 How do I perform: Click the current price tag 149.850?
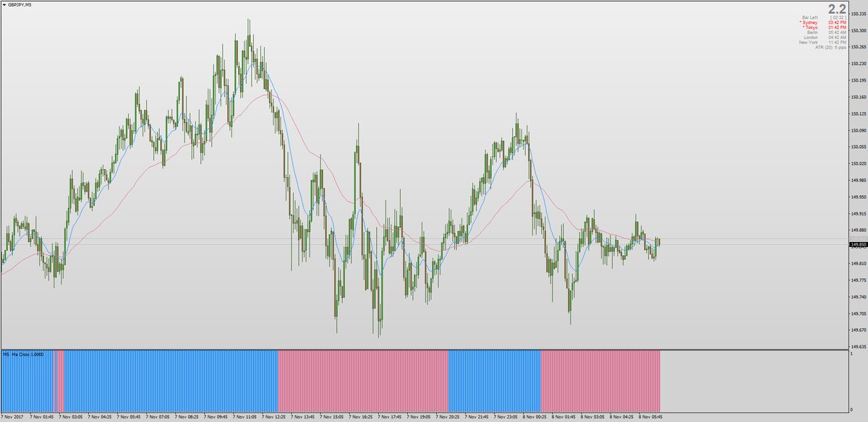pos(859,245)
